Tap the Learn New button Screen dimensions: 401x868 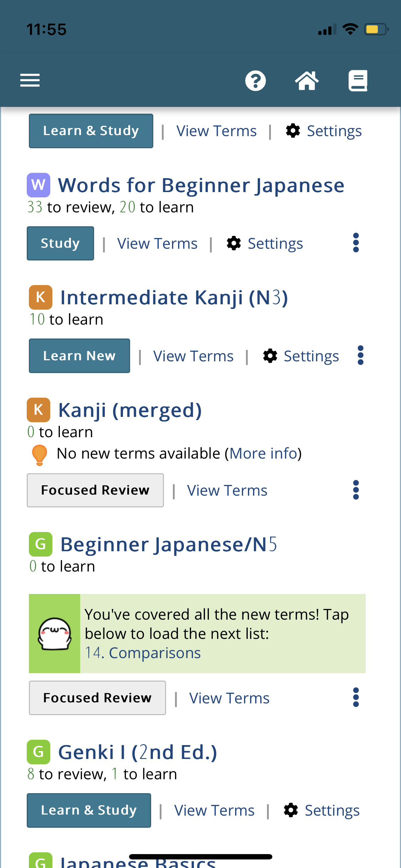pyautogui.click(x=79, y=356)
